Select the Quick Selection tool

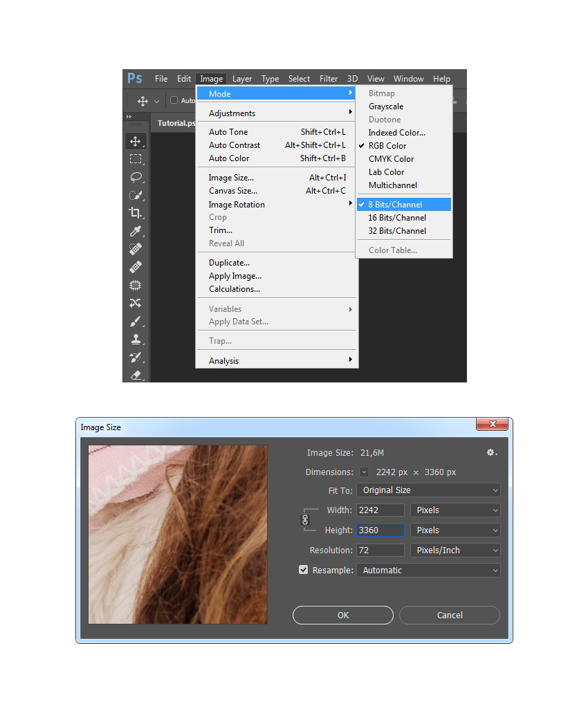tap(136, 195)
